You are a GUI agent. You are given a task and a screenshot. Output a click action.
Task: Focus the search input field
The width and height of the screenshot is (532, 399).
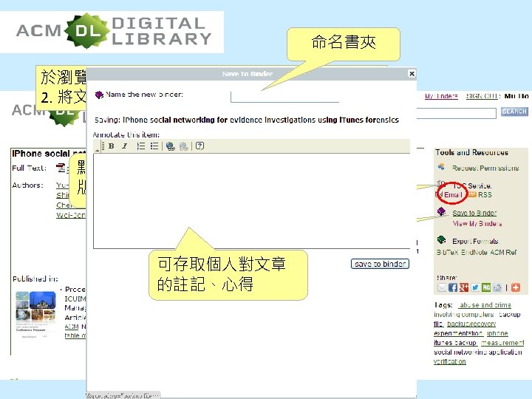457,113
